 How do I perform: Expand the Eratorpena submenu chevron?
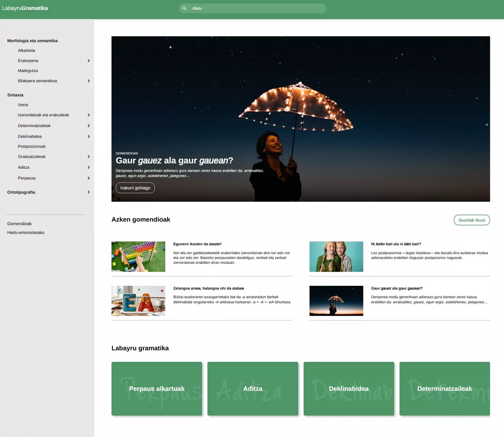89,61
